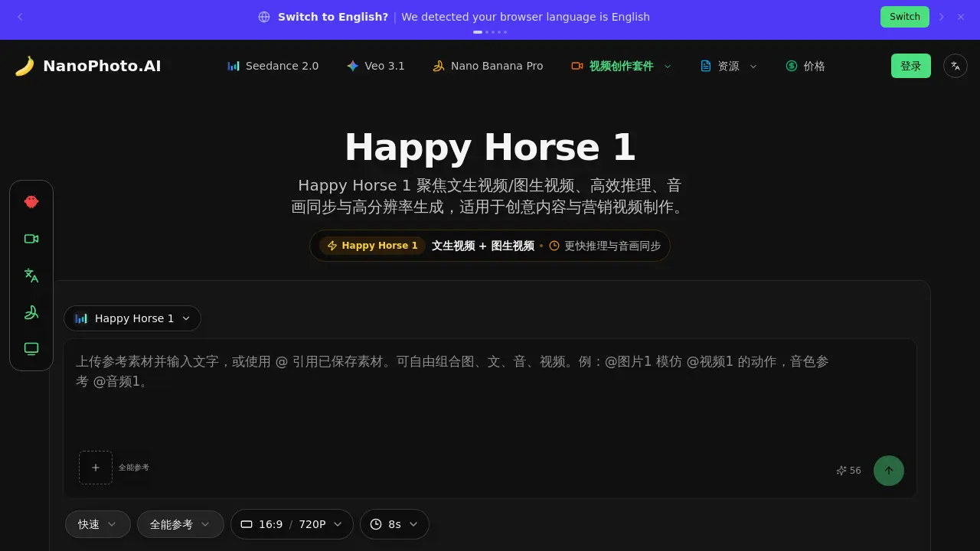Click the 登录 login button

911,66
